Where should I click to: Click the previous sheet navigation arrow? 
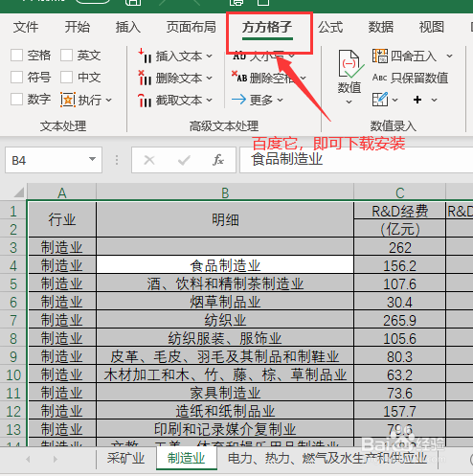(28, 459)
